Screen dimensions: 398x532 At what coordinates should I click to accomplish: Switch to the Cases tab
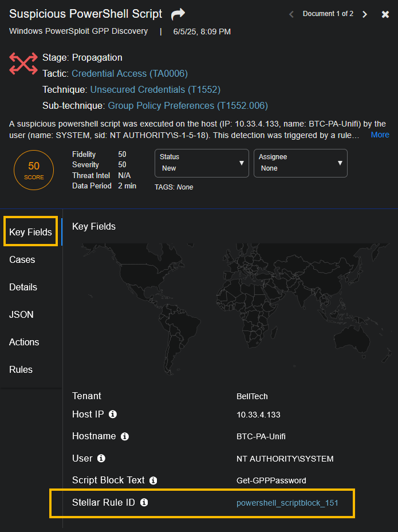tap(22, 259)
